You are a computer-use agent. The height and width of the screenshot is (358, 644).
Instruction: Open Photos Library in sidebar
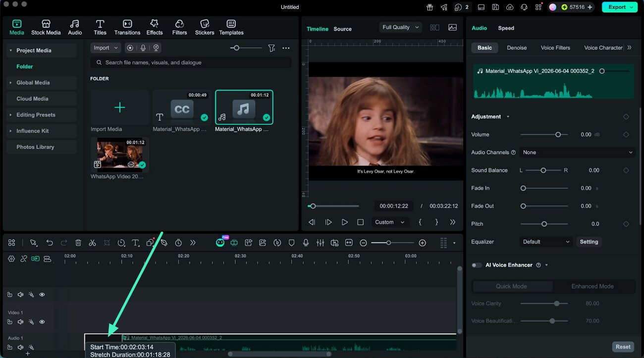tap(42, 147)
